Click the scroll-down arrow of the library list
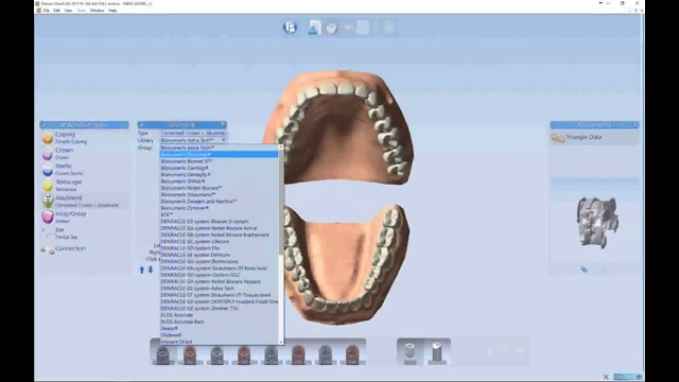Viewport: 679px width, 382px height. click(x=281, y=342)
